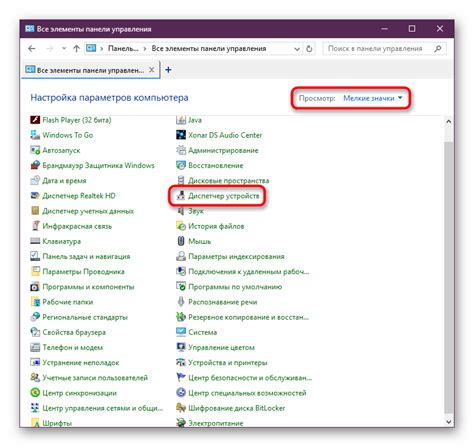Viewport: 474px width, 447px height.
Task: Click the Поиск в панели управления field
Action: pos(380,49)
